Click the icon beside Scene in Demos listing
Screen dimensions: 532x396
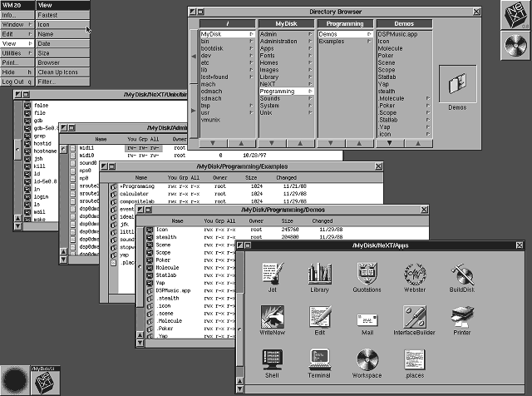point(150,245)
